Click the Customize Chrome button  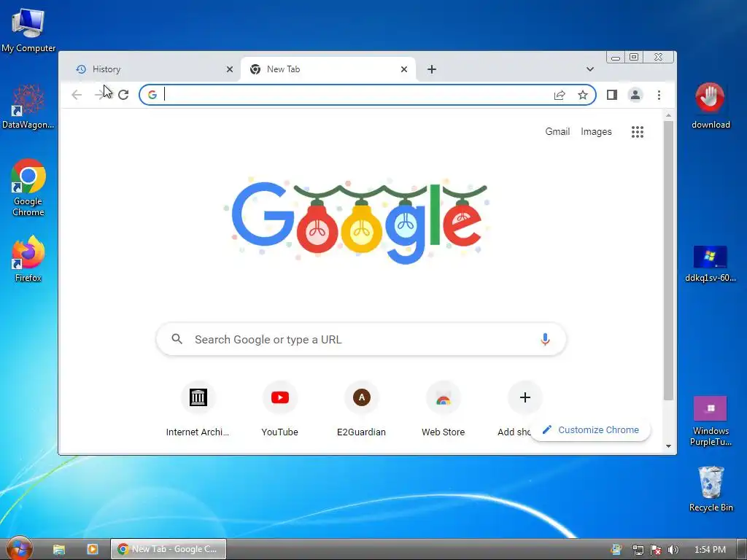591,430
